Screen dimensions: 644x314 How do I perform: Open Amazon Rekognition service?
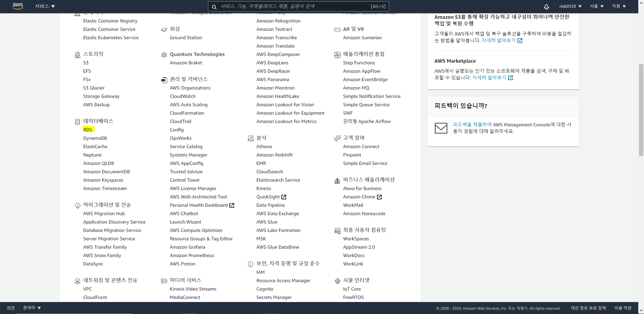278,21
